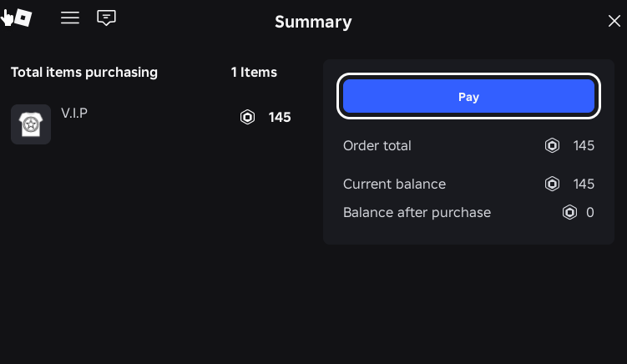Select the V.I.P t-shirt thumbnail
Viewport: 627px width, 364px height.
click(31, 124)
